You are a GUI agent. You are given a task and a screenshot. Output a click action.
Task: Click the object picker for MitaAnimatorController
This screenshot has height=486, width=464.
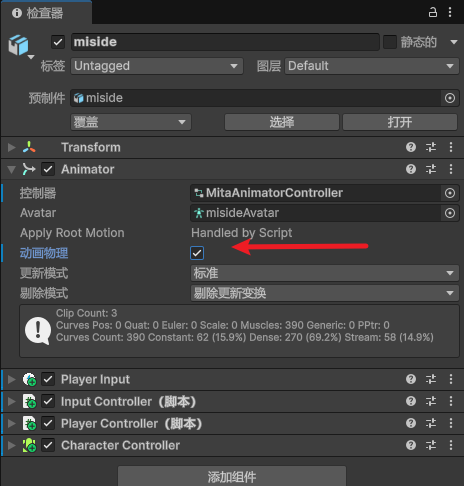click(450, 193)
